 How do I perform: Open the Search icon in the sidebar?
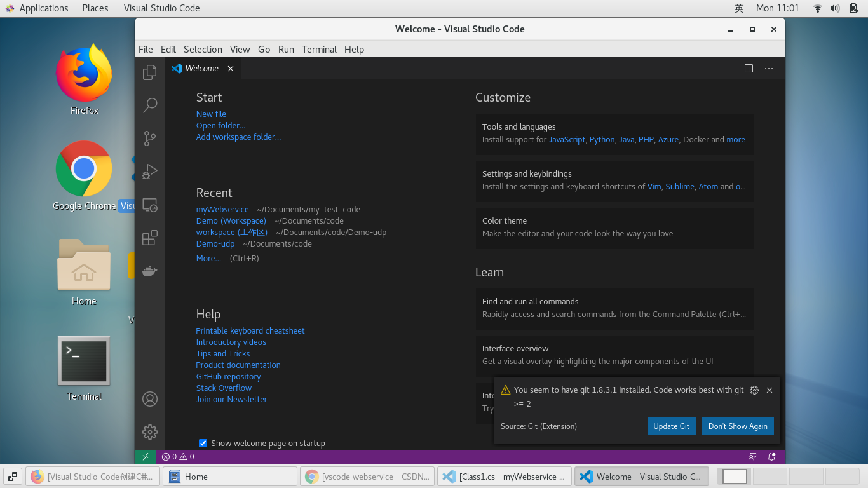pos(149,105)
